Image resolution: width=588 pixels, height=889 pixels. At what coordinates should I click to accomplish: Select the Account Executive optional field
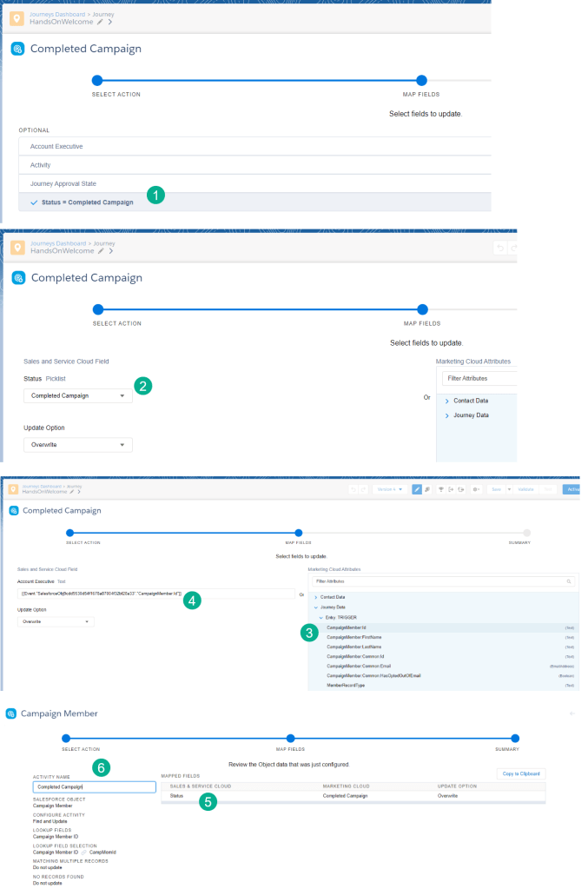(x=56, y=146)
